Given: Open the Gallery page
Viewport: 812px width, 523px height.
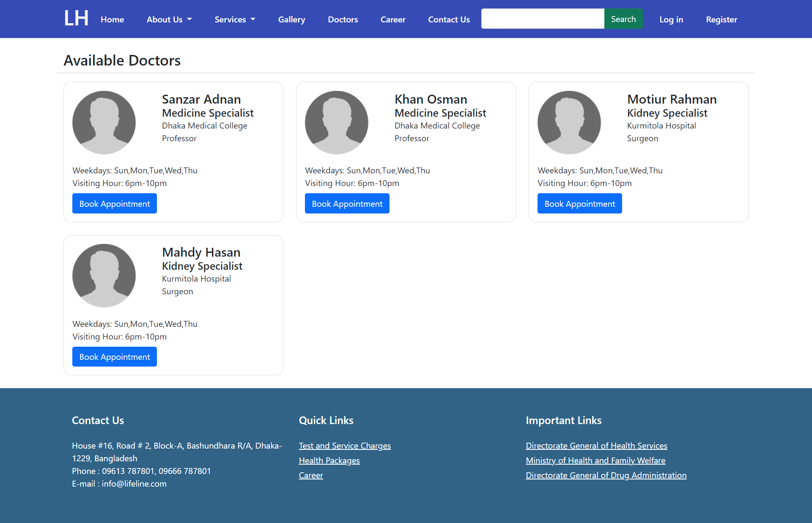Looking at the screenshot, I should (x=291, y=19).
